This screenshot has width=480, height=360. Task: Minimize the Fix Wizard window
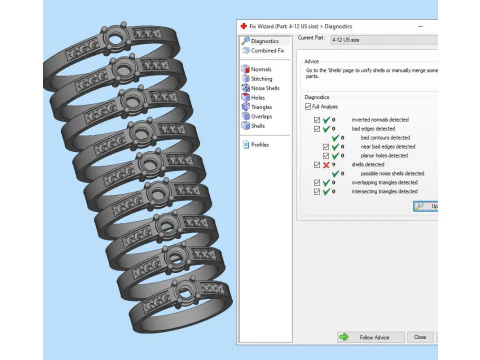pos(421,26)
